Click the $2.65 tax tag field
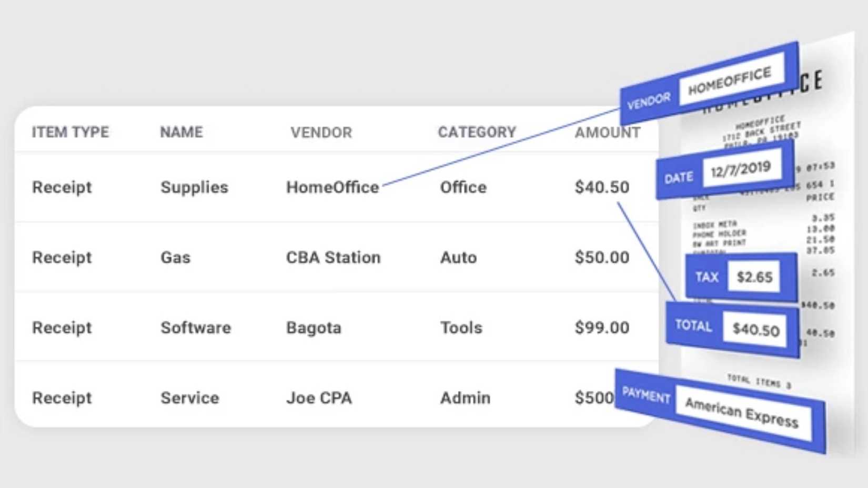 coord(754,277)
